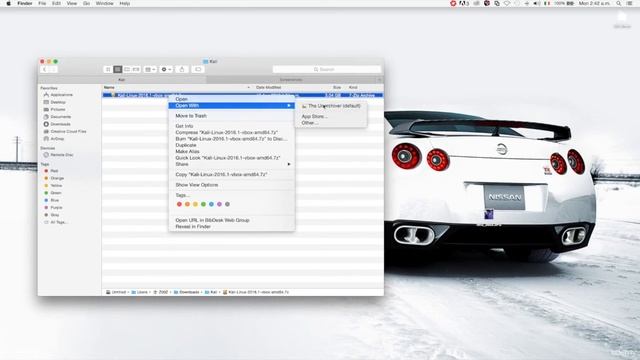Click the red status icon in menu bar
The width and height of the screenshot is (640, 360).
click(x=453, y=3)
